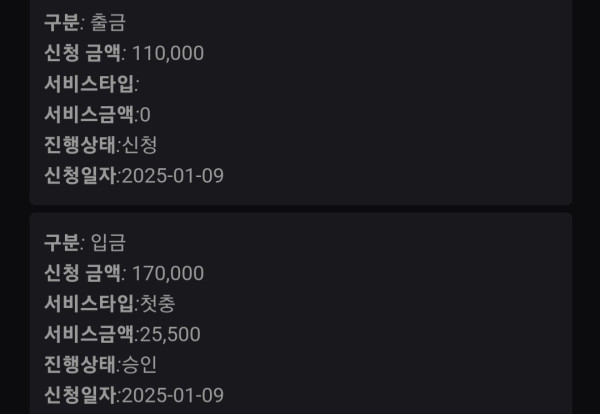The image size is (600, 414).
Task: Click the 신청일자 date in 출금 card
Action: tap(172, 176)
